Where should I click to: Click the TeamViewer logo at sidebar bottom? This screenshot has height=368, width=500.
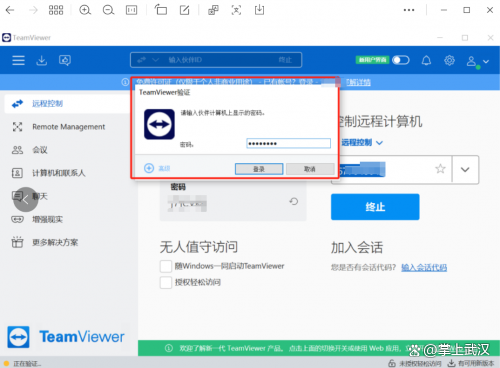pos(18,337)
